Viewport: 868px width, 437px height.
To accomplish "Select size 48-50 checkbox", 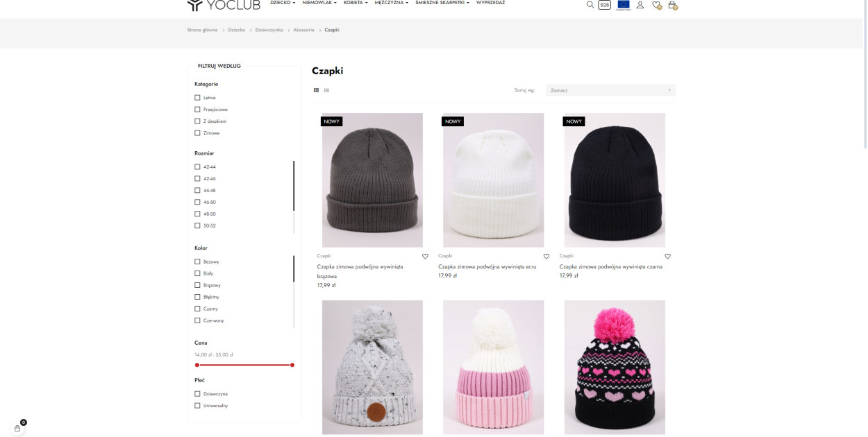I will point(197,214).
